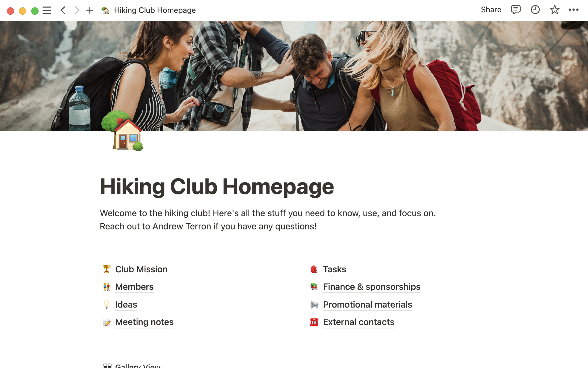Open the Ideas page
588x368 pixels.
(x=126, y=305)
